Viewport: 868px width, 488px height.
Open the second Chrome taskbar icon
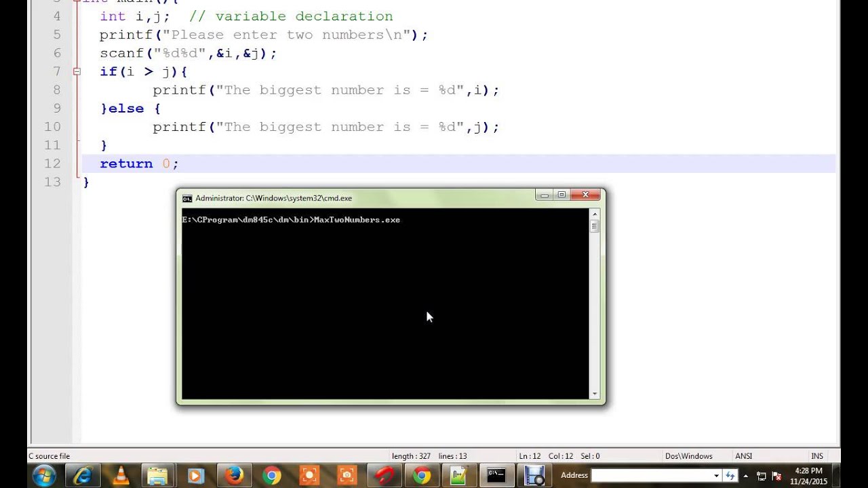[422, 475]
